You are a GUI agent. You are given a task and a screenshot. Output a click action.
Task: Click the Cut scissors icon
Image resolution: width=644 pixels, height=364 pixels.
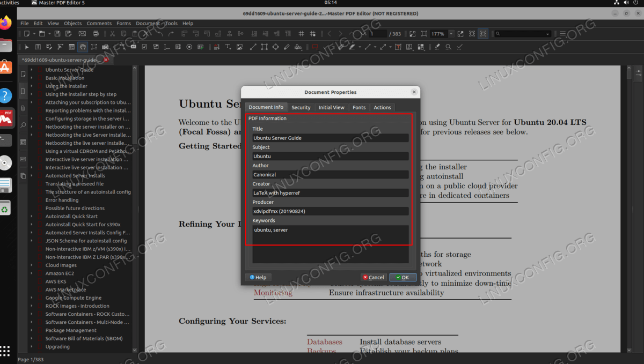(x=113, y=33)
